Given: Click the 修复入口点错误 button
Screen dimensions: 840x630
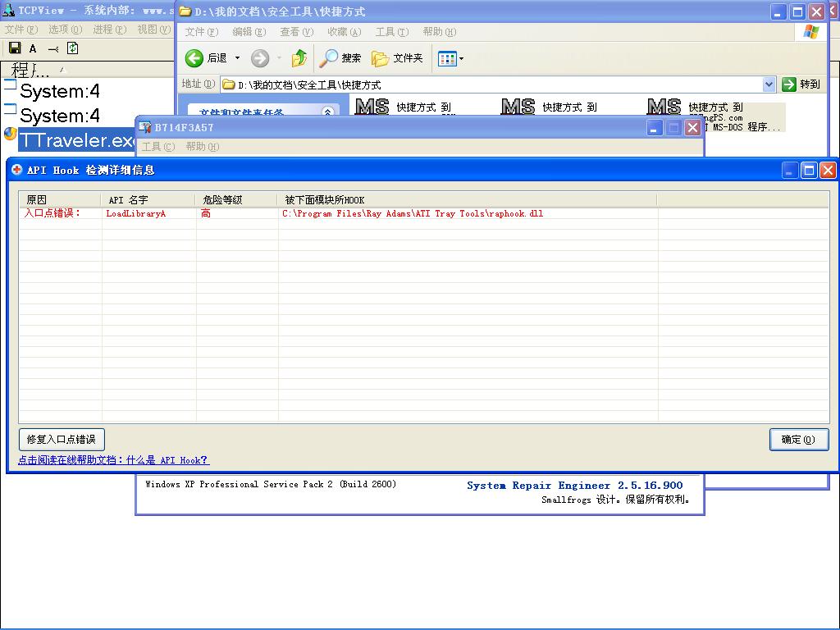Looking at the screenshot, I should tap(62, 440).
